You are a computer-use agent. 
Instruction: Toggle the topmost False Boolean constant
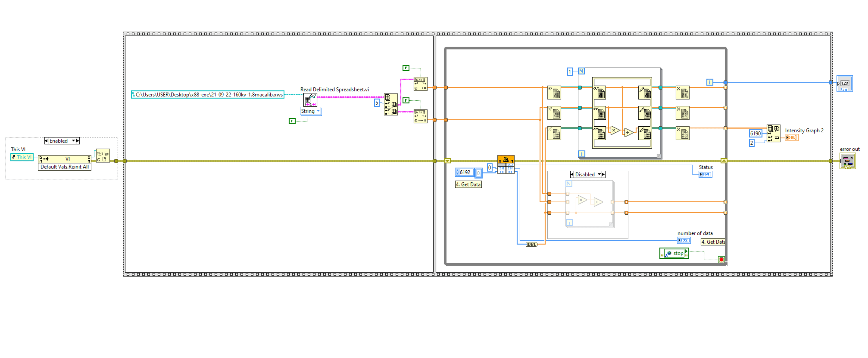[406, 68]
